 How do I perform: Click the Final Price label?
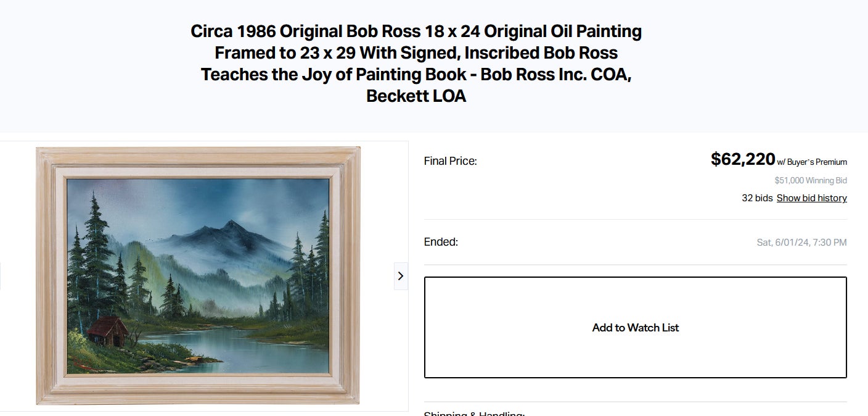tap(450, 161)
